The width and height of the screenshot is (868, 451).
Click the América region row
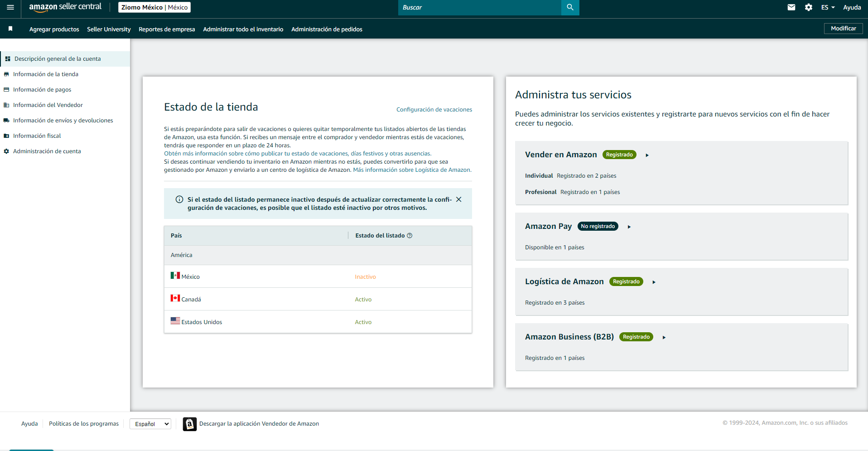318,255
